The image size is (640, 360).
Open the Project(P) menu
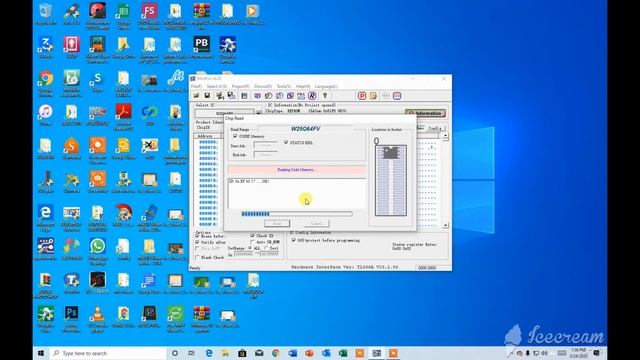(x=240, y=87)
